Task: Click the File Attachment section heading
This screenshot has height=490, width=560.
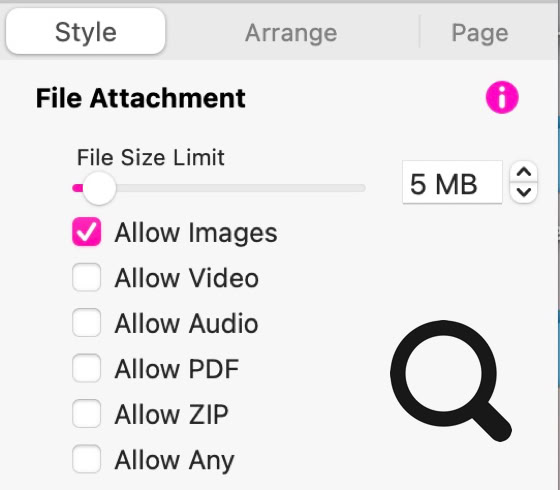Action: tap(141, 98)
